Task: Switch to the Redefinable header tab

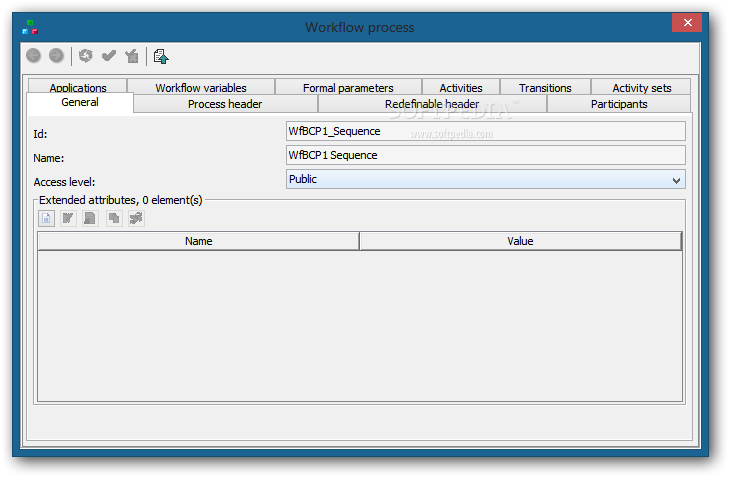Action: coord(432,104)
